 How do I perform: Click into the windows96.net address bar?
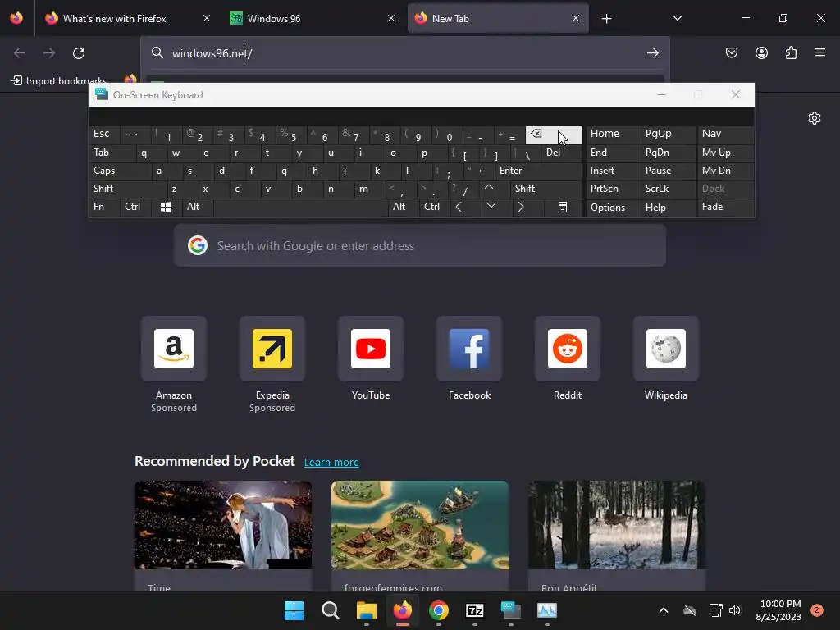pos(404,53)
